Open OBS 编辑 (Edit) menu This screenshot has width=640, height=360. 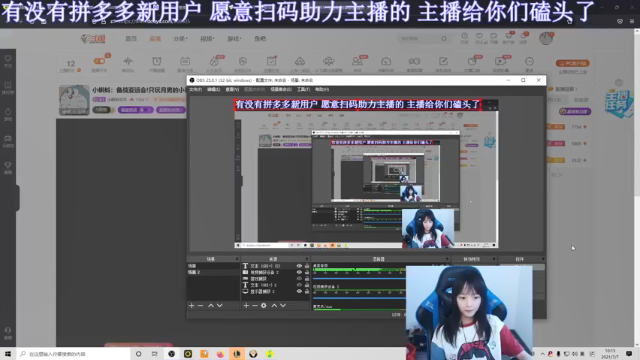tap(213, 89)
